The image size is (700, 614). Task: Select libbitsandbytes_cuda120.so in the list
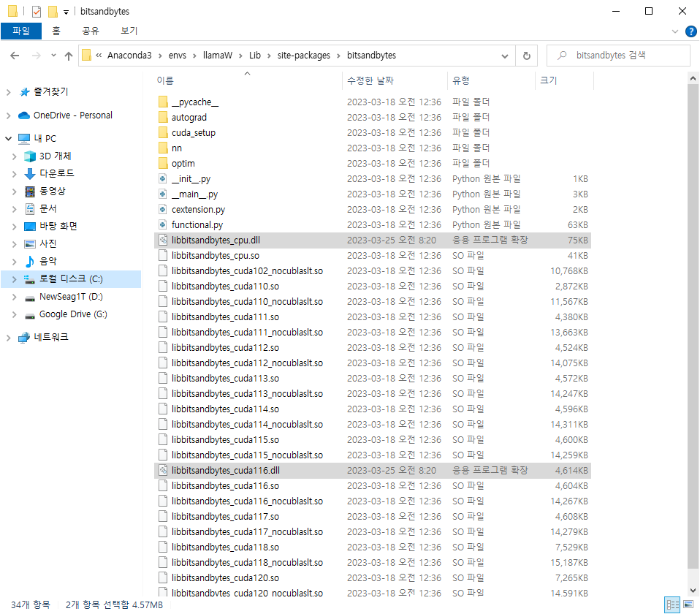click(373, 578)
